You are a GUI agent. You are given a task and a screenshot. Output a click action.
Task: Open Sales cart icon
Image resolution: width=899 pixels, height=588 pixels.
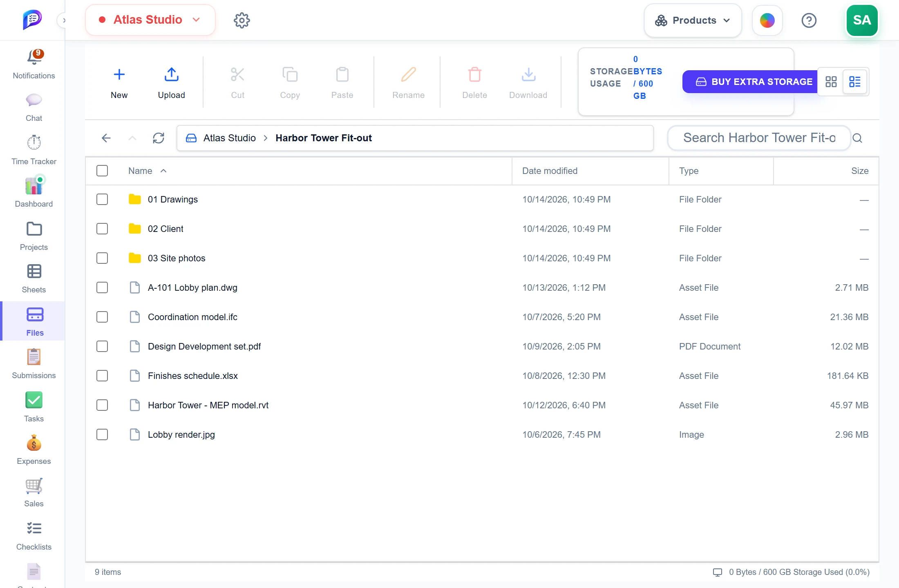coord(34,486)
